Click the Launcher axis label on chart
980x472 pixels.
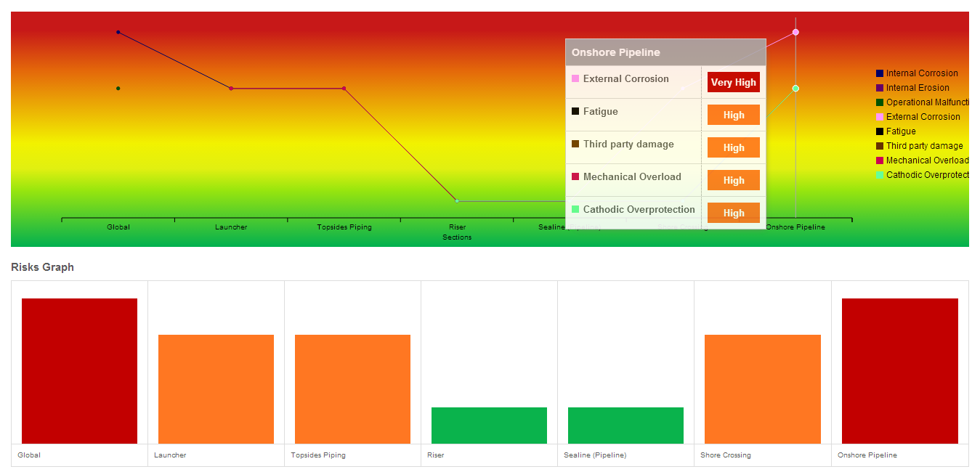point(231,227)
